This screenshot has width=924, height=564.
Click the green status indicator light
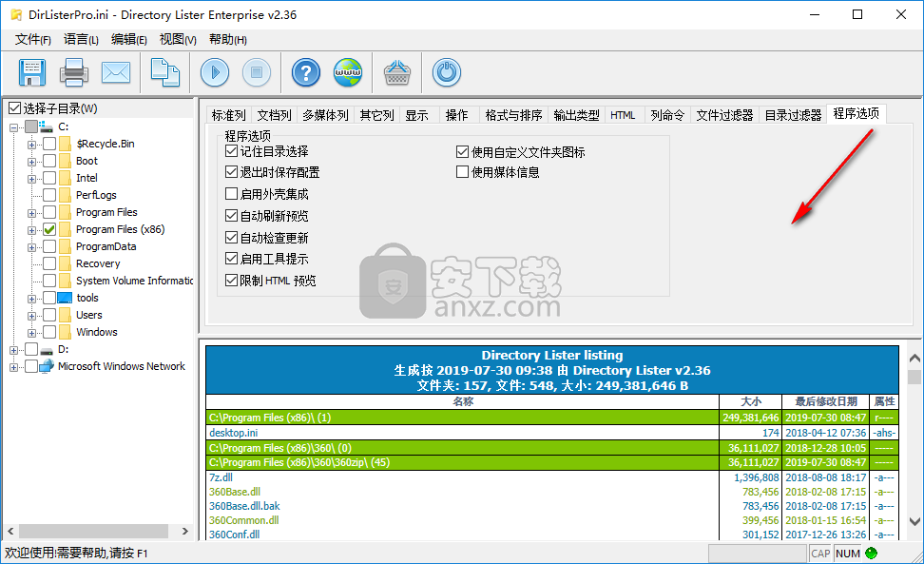click(x=871, y=553)
